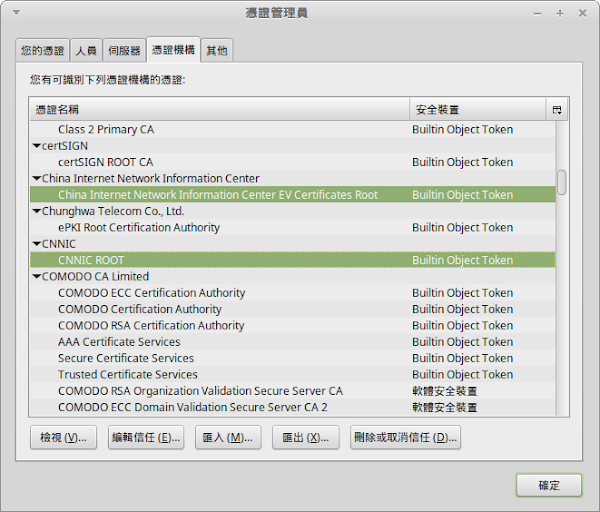Close the 憑證管理員 window
Screen dimensions: 600x512
(582, 13)
